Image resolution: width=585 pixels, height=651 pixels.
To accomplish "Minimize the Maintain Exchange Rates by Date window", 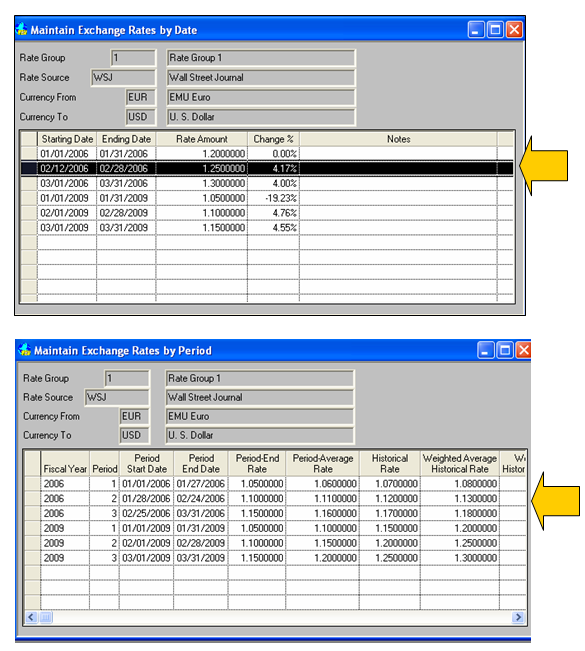I will point(476,30).
